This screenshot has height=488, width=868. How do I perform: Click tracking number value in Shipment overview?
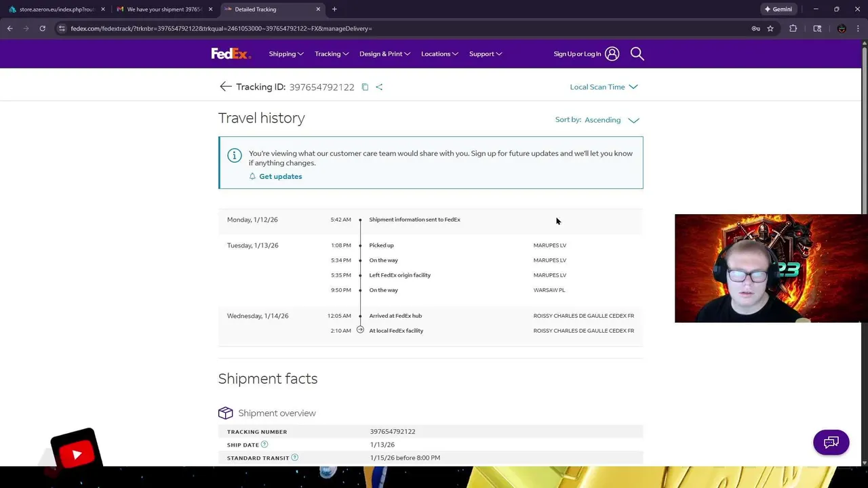tap(393, 432)
